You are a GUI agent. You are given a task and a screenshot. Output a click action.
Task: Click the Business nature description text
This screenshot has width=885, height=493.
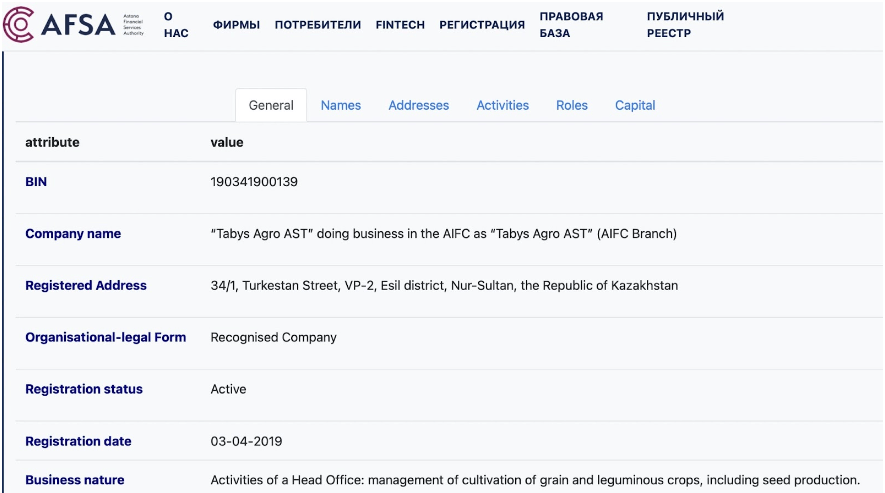pos(535,480)
